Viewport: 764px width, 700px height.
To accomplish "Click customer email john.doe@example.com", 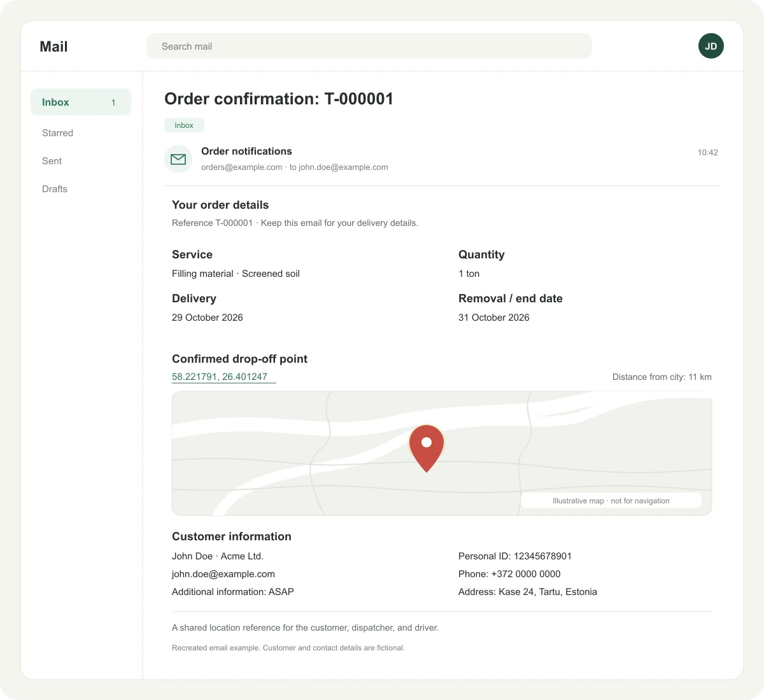I will pos(223,574).
